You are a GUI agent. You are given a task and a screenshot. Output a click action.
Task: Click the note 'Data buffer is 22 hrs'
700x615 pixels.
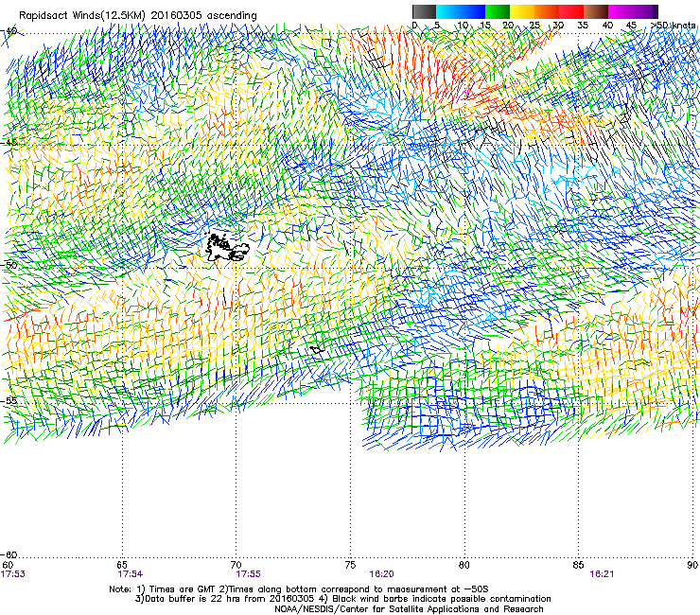click(x=194, y=599)
